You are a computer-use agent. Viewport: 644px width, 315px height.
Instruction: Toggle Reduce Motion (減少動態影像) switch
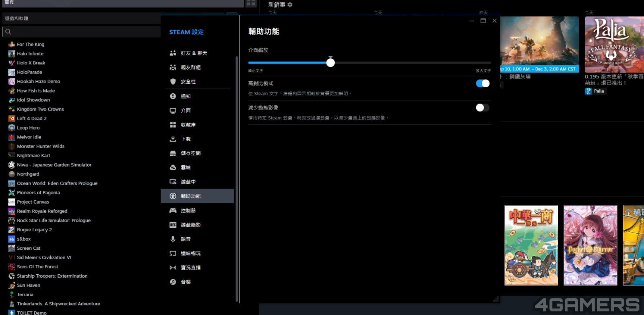pyautogui.click(x=483, y=107)
